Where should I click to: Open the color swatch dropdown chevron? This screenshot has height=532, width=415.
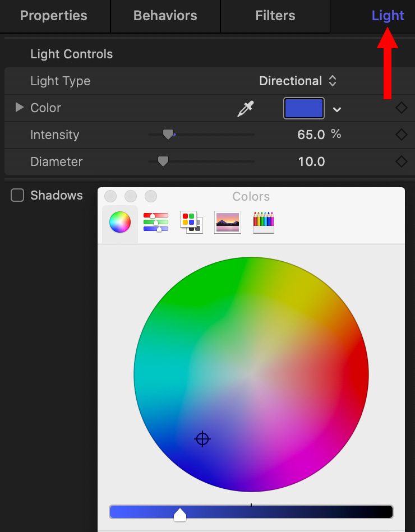coord(336,109)
